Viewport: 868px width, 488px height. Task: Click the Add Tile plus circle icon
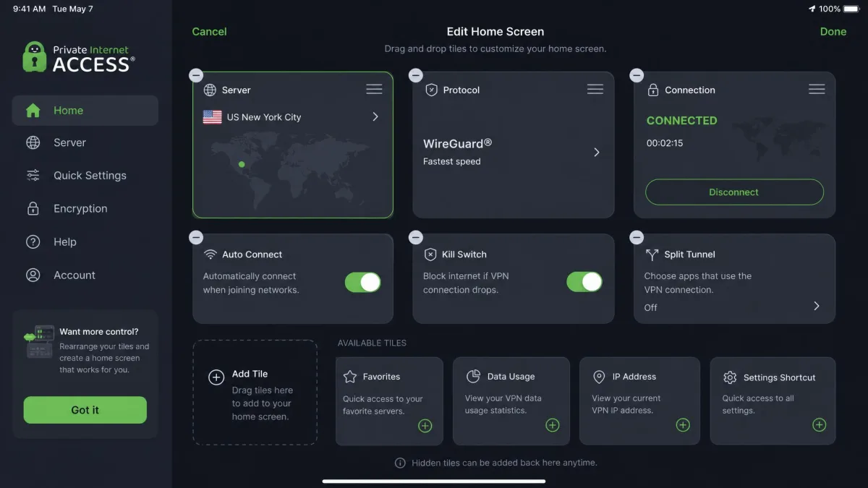click(216, 377)
